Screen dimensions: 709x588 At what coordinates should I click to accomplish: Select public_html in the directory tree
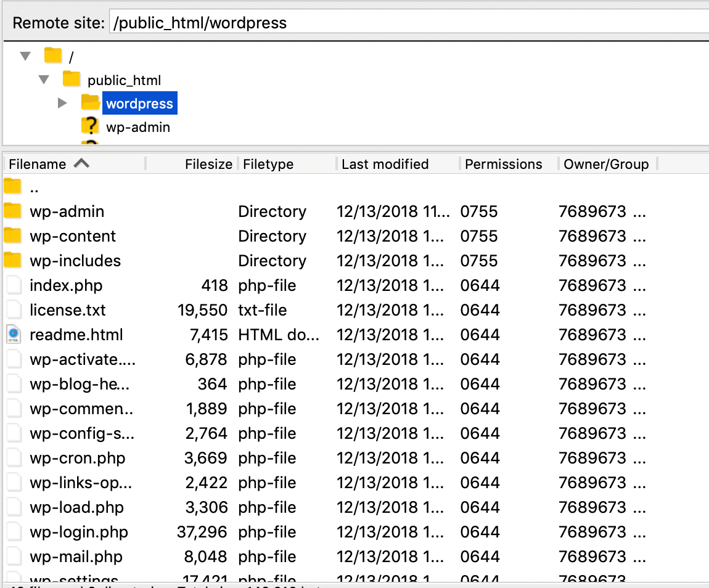124,80
